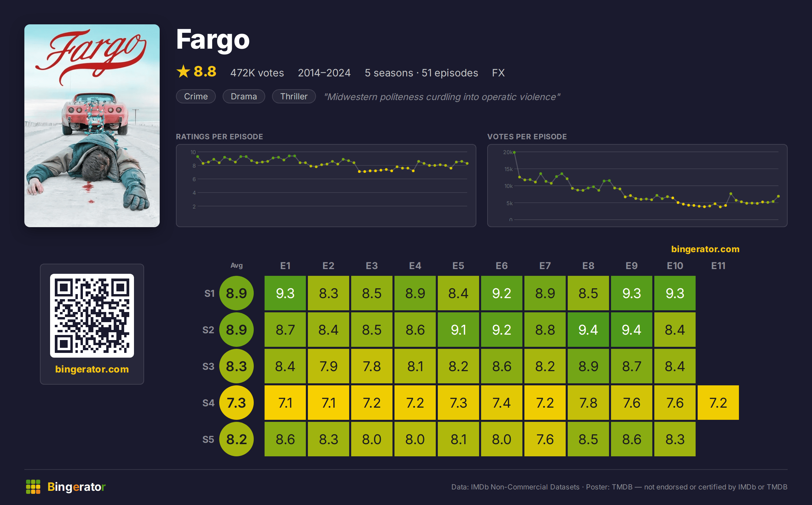Select the Drama genre tag
Screen dimensions: 812x505
click(244, 96)
